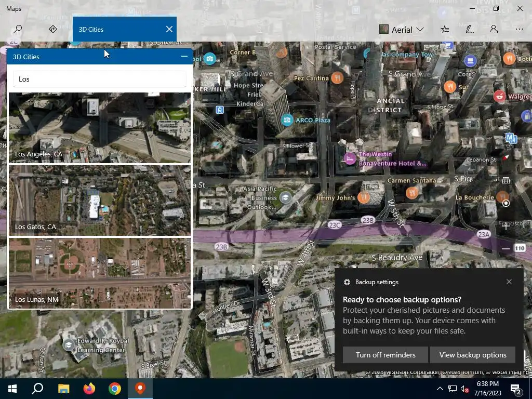Click the city search field containing 'Los'
532x399 pixels.
[100, 79]
